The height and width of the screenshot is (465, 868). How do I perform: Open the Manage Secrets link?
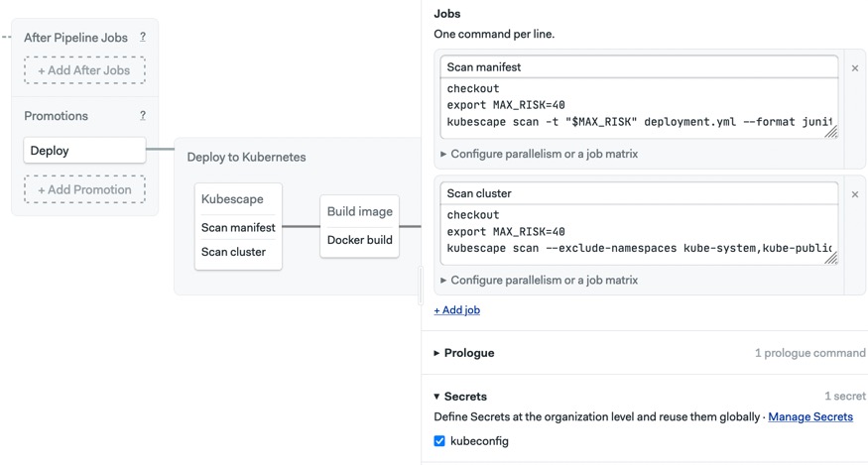pos(809,416)
